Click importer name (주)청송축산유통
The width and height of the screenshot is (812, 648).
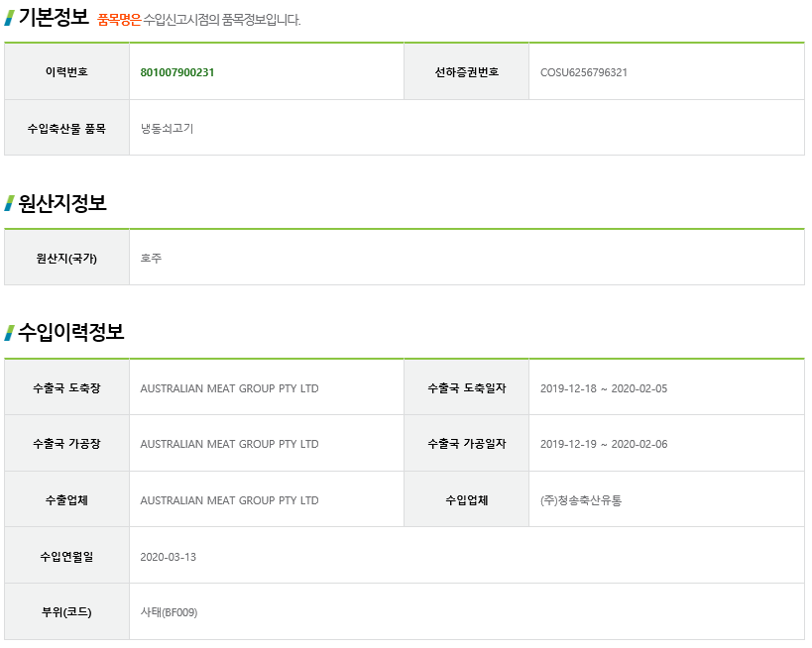click(x=581, y=500)
